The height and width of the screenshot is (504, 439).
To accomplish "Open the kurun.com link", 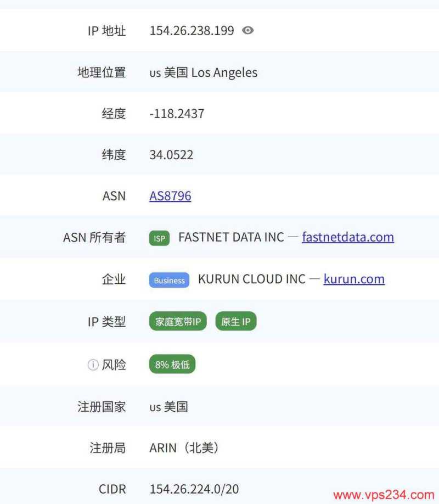I will tap(354, 279).
